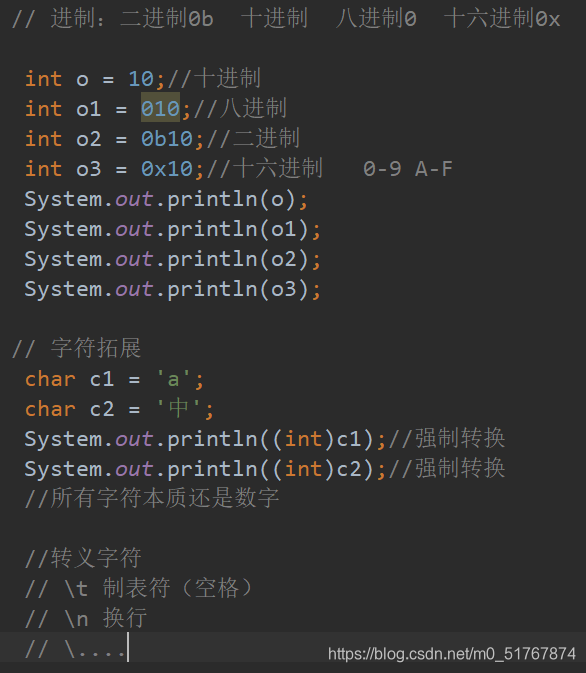Click the binary literal 0b10
Image resolution: width=586 pixels, height=673 pixels.
tap(167, 139)
